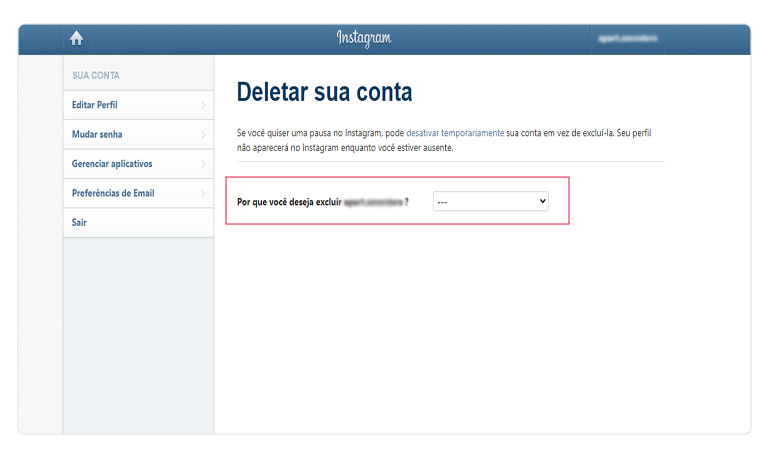Open Mudar senha in sidebar
768x458 pixels.
point(139,134)
